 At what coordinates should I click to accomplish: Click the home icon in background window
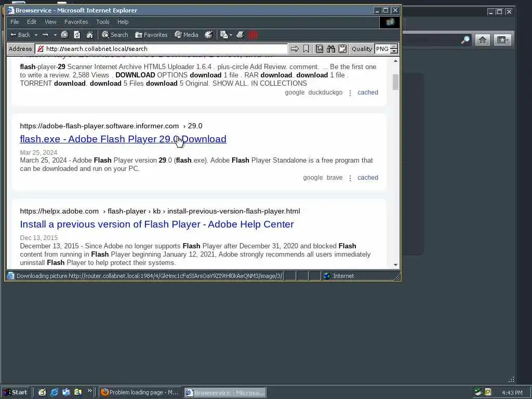tap(483, 40)
